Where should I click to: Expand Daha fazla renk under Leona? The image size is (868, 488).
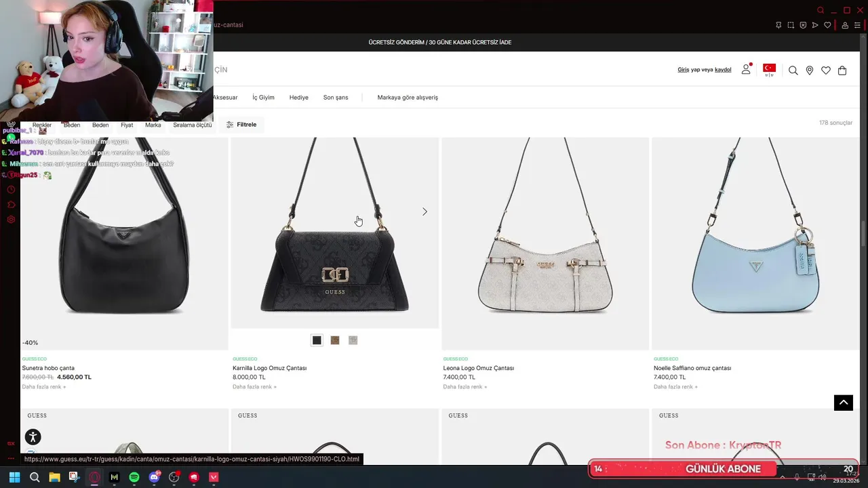pyautogui.click(x=465, y=387)
